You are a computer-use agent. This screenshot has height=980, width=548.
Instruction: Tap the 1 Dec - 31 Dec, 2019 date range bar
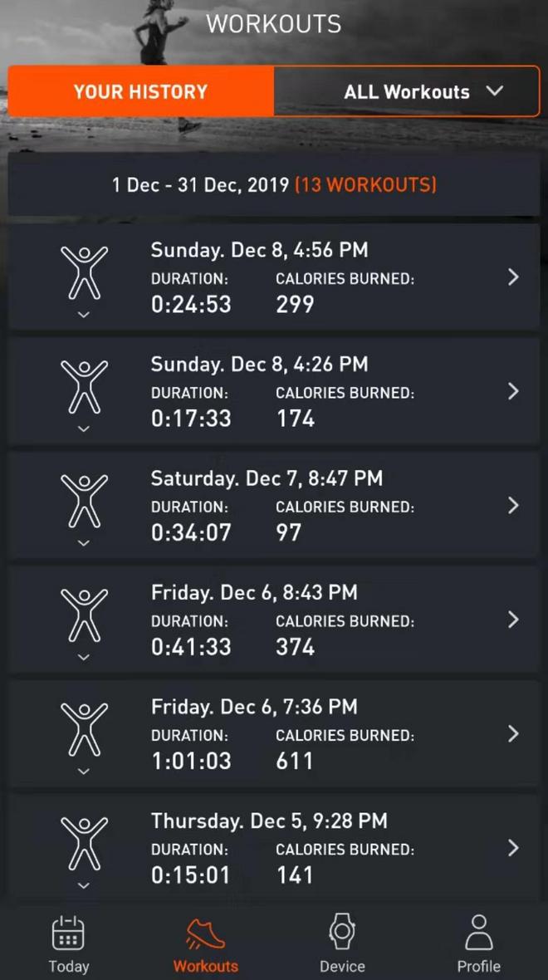pos(274,184)
